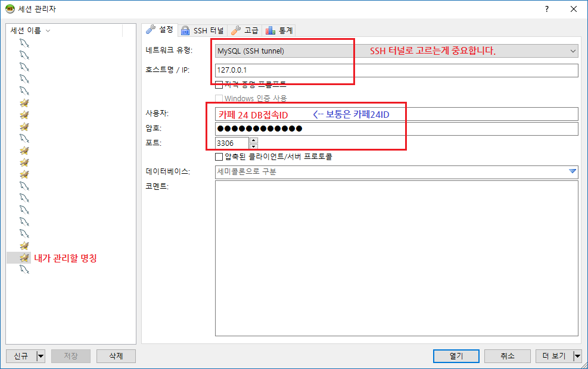The height and width of the screenshot is (369, 588).
Task: Open the 데이터베이스 dropdown list
Action: point(573,171)
